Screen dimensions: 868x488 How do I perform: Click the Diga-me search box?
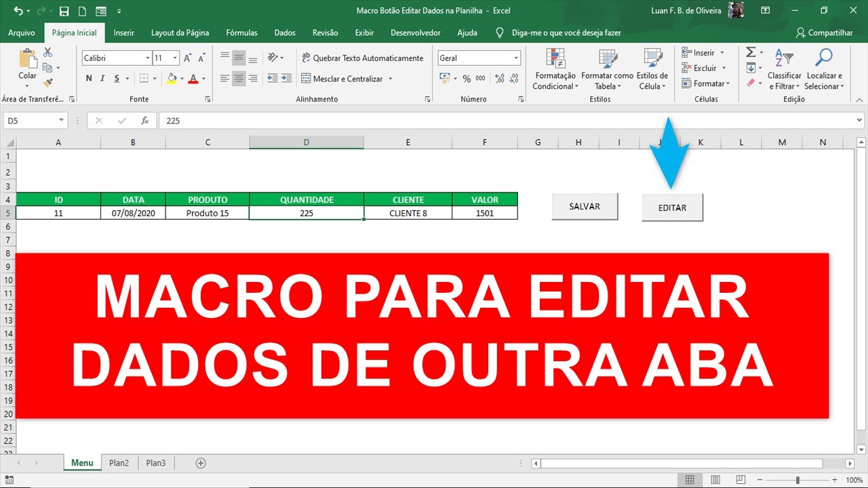[x=558, y=33]
